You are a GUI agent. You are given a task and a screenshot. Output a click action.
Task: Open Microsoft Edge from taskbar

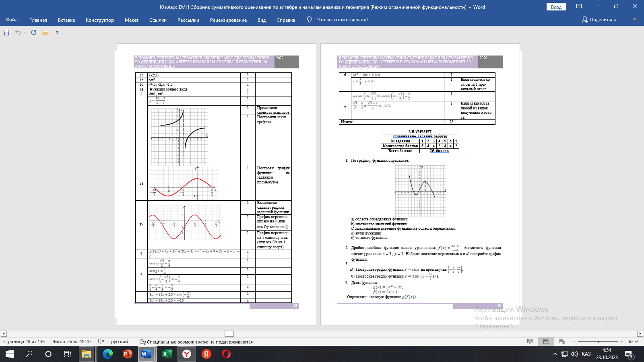tap(107, 354)
